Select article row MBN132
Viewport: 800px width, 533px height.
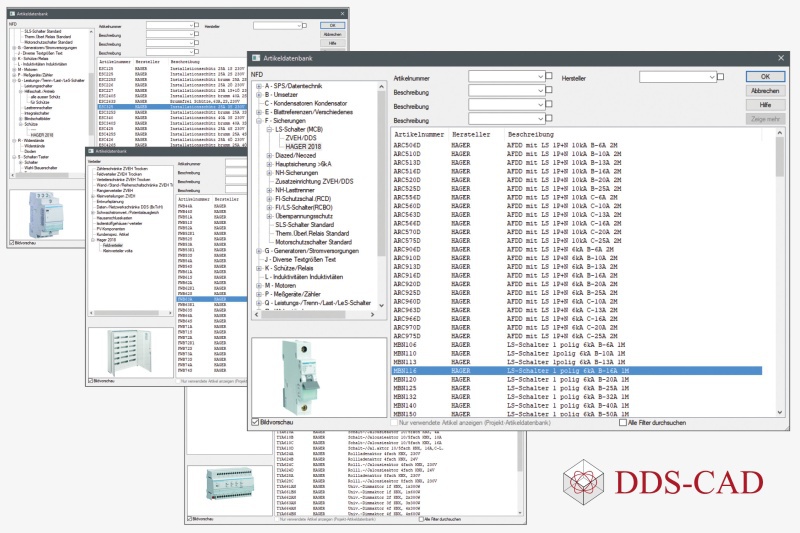[x=577, y=397]
